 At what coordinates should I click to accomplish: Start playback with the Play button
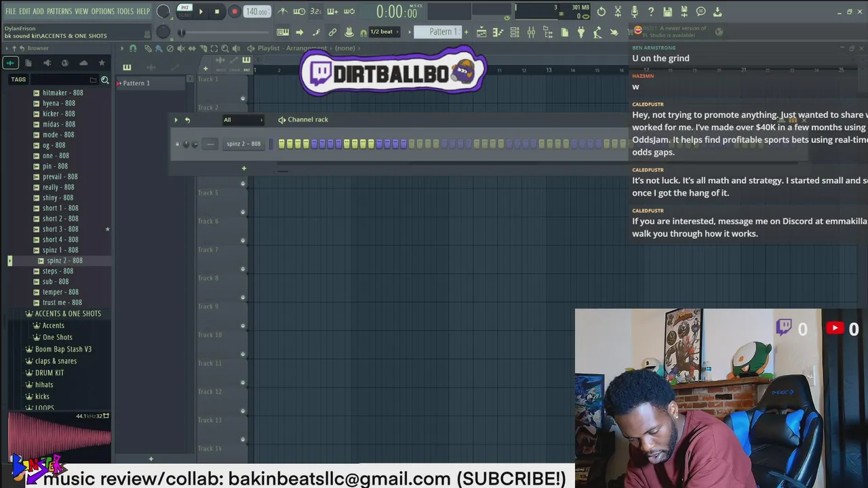point(201,12)
